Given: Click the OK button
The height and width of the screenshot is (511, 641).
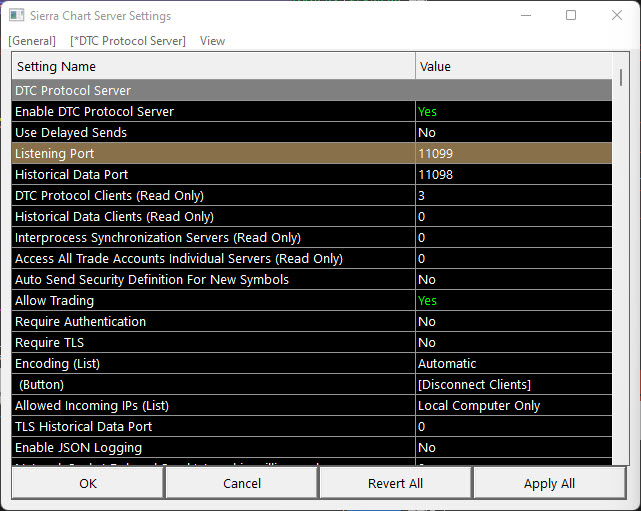Looking at the screenshot, I should (x=88, y=483).
